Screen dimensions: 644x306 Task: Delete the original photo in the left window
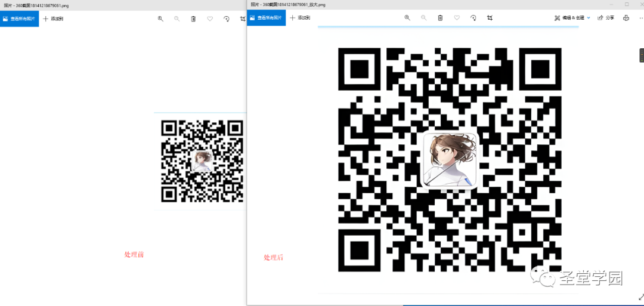[x=193, y=18]
